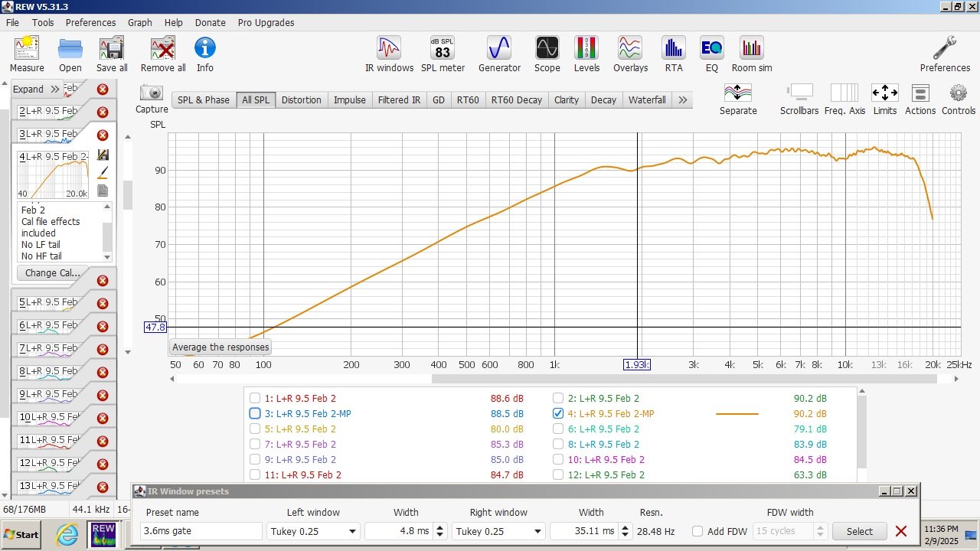Decrease the right window width stepper
Screen dimensions: 980x551
(x=625, y=535)
